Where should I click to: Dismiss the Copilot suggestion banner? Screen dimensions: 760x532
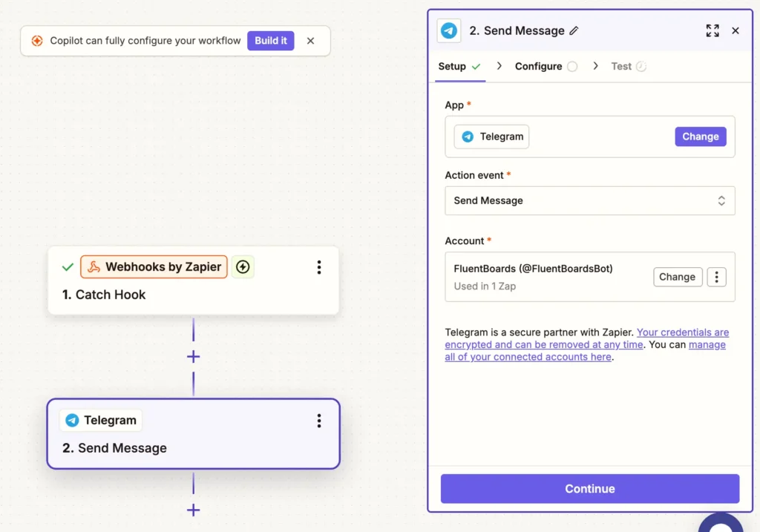(x=310, y=41)
